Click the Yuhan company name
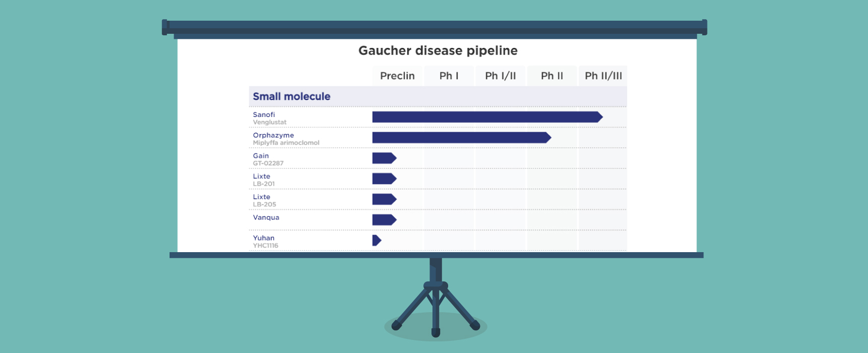 pyautogui.click(x=263, y=238)
